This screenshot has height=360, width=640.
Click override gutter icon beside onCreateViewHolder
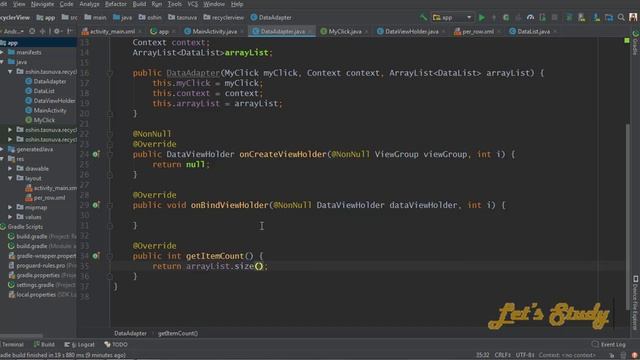point(96,154)
